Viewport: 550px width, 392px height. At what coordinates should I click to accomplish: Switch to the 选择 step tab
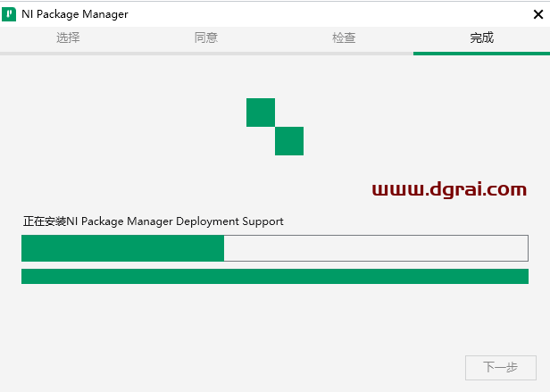coord(68,38)
